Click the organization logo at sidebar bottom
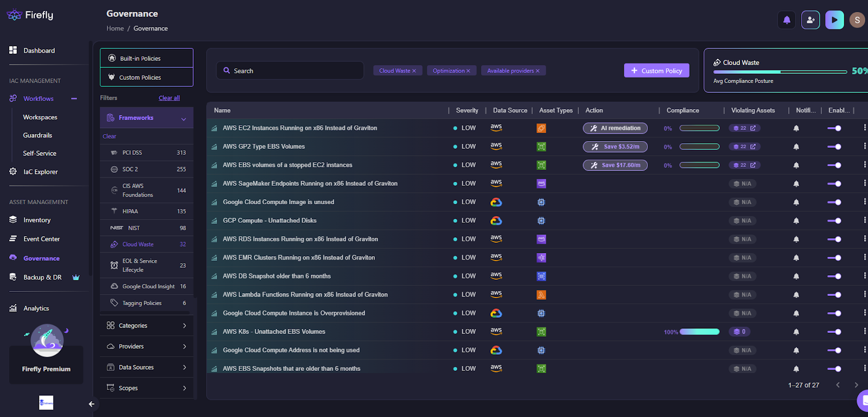 [x=46, y=402]
